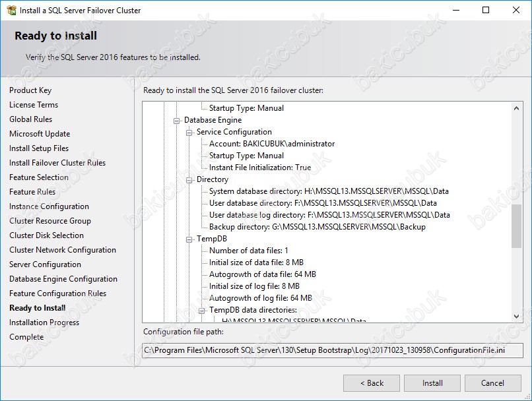Collapse the TempDB data directories node
The width and height of the screenshot is (532, 401).
201,311
